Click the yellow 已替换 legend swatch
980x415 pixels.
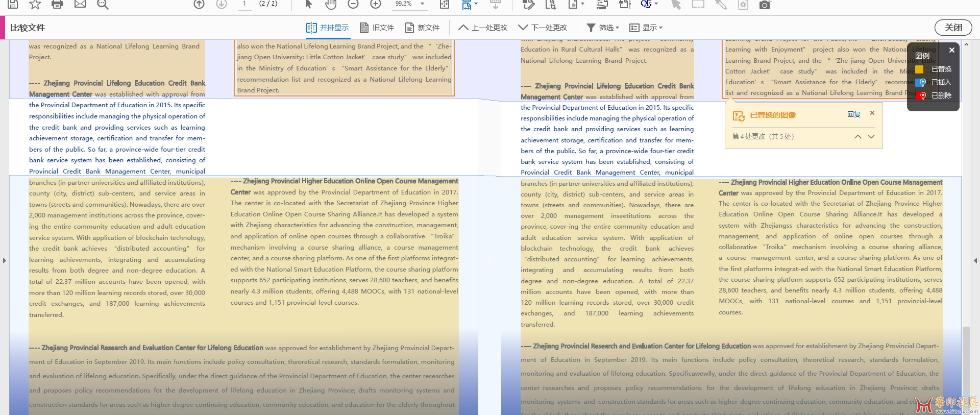point(920,69)
